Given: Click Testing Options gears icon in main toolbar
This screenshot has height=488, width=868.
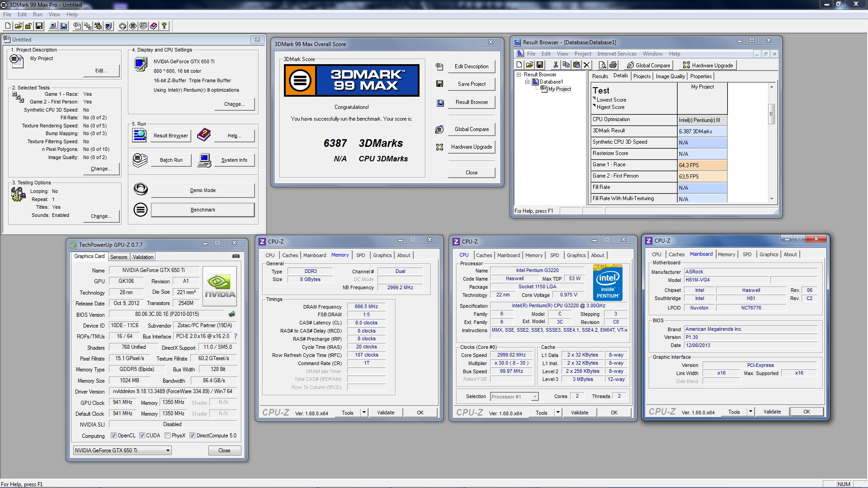Looking at the screenshot, I should (x=98, y=26).
